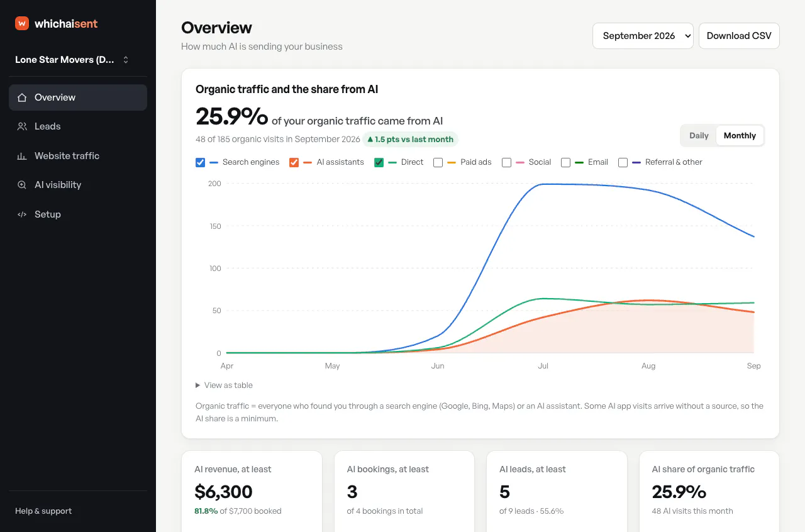Open the September 2026 month selector
This screenshot has height=532, width=805.
643,36
